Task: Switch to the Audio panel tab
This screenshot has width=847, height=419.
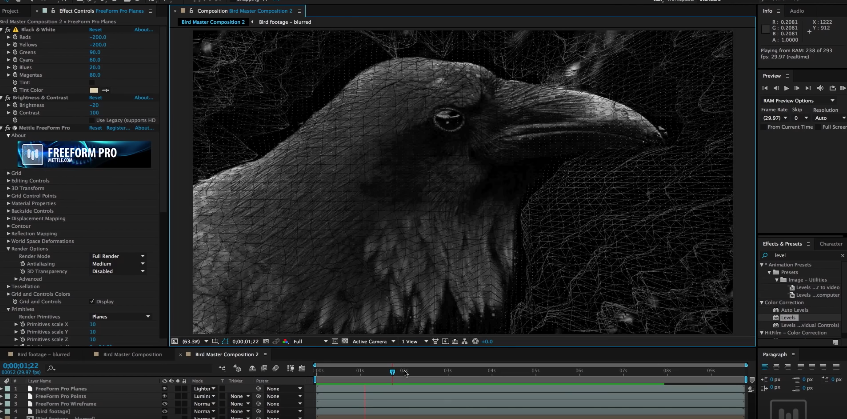Action: click(797, 11)
